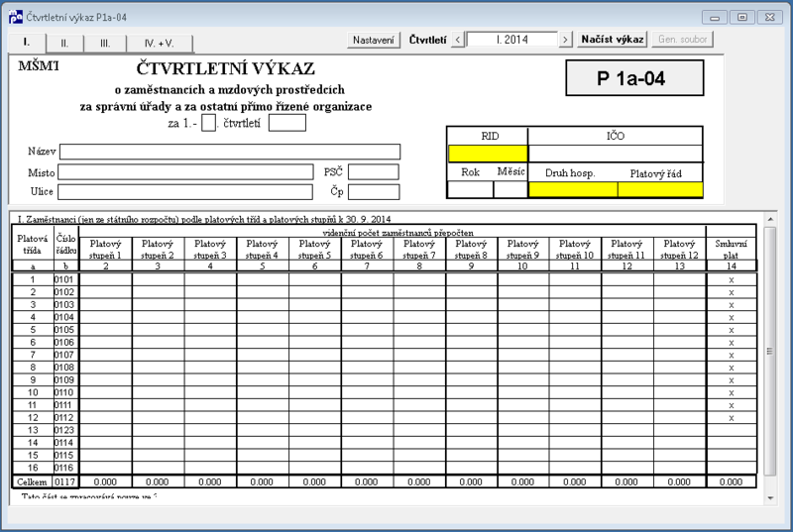Click the P 1a-04 form label box
The width and height of the screenshot is (793, 532).
pos(634,78)
